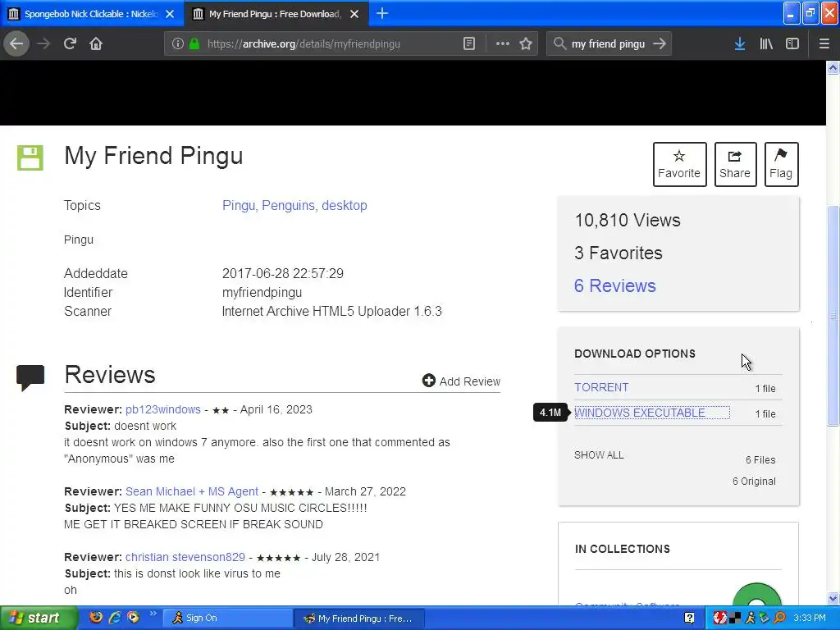Viewport: 840px width, 630px height.
Task: Open the browser home page
Action: [x=96, y=43]
